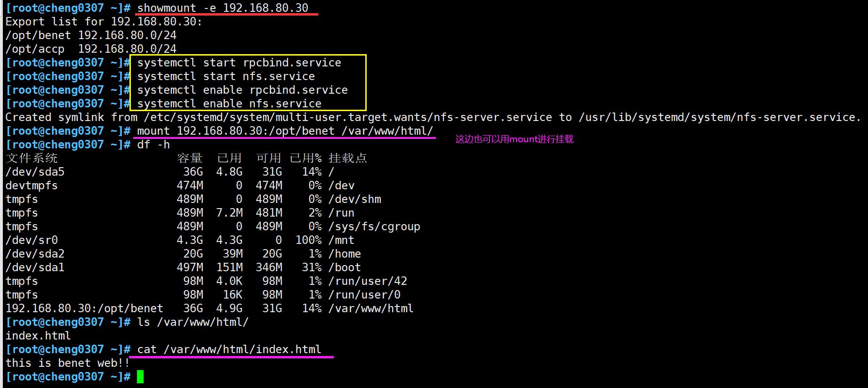This screenshot has height=388, width=868.
Task: Click the showmount -e 192.168.80.30 command
Action: (x=223, y=8)
